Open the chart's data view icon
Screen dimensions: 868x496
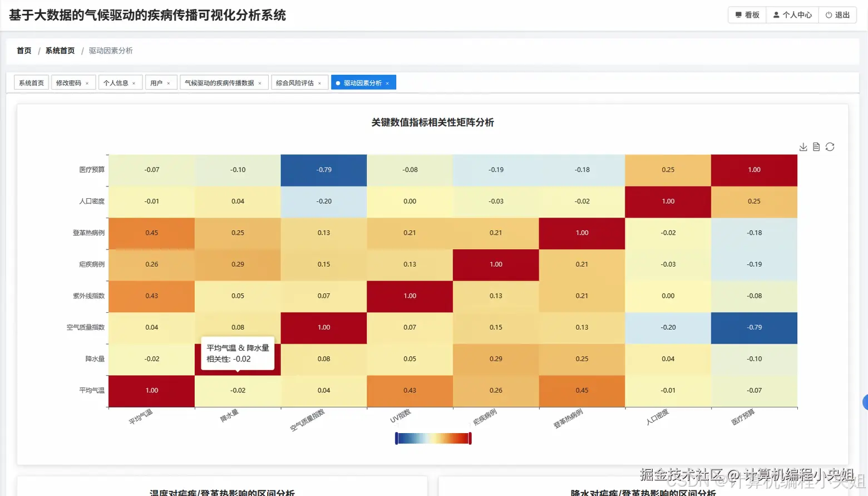[x=816, y=146]
